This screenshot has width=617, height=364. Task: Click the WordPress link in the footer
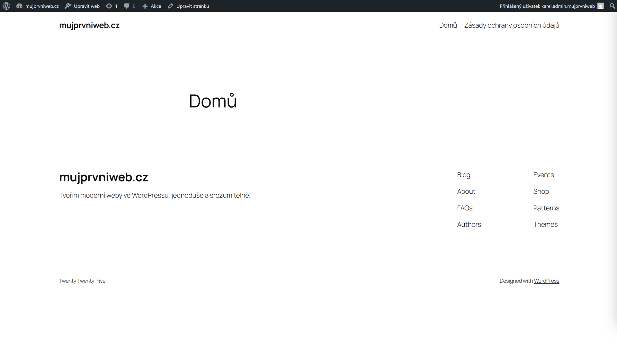click(547, 281)
